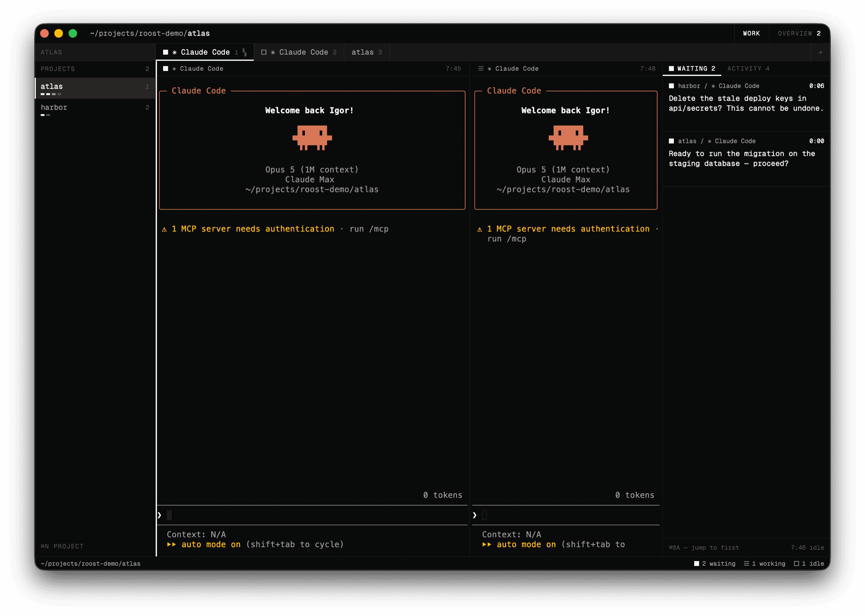This screenshot has height=616, width=865.
Task: Click the warning triangle in the left pane
Action: [164, 229]
